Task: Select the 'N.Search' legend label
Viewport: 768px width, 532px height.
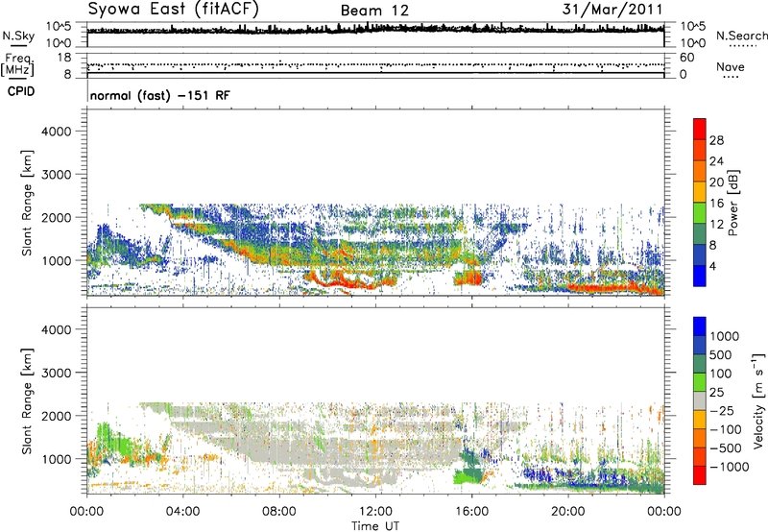Action: [x=741, y=36]
